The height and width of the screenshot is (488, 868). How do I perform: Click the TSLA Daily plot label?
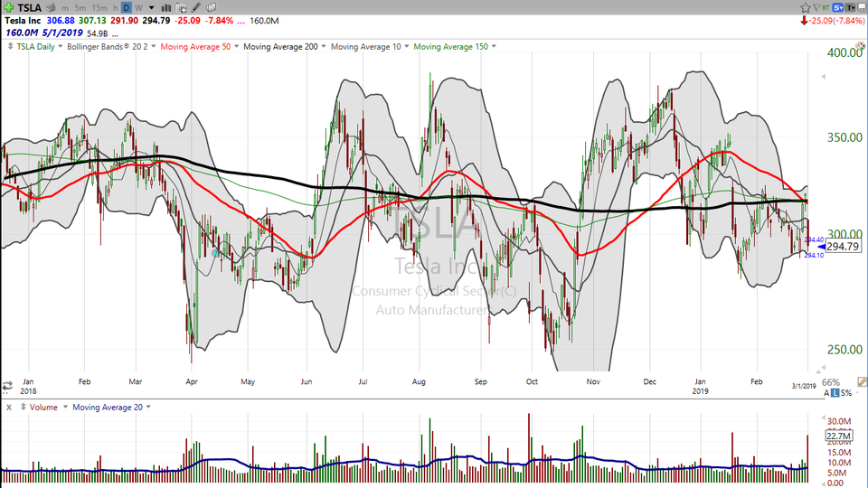pyautogui.click(x=35, y=46)
